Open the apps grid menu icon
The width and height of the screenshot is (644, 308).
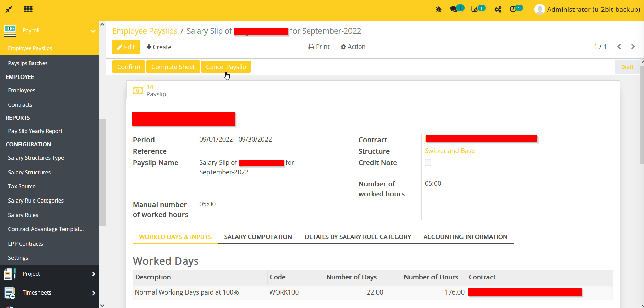(x=28, y=9)
